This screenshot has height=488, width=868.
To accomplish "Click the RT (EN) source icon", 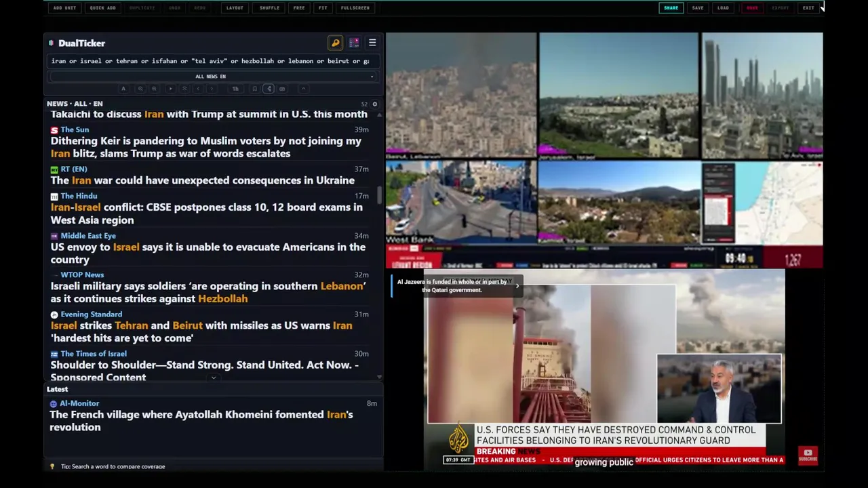I will click(x=54, y=169).
